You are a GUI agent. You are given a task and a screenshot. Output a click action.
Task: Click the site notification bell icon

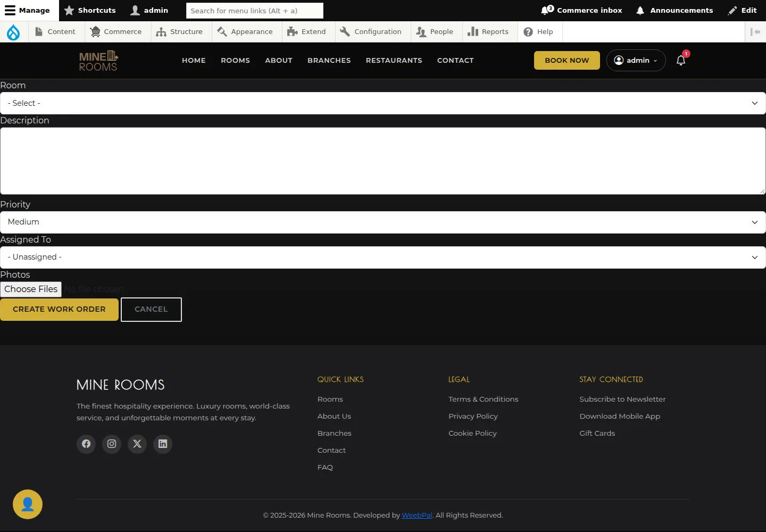pos(681,60)
